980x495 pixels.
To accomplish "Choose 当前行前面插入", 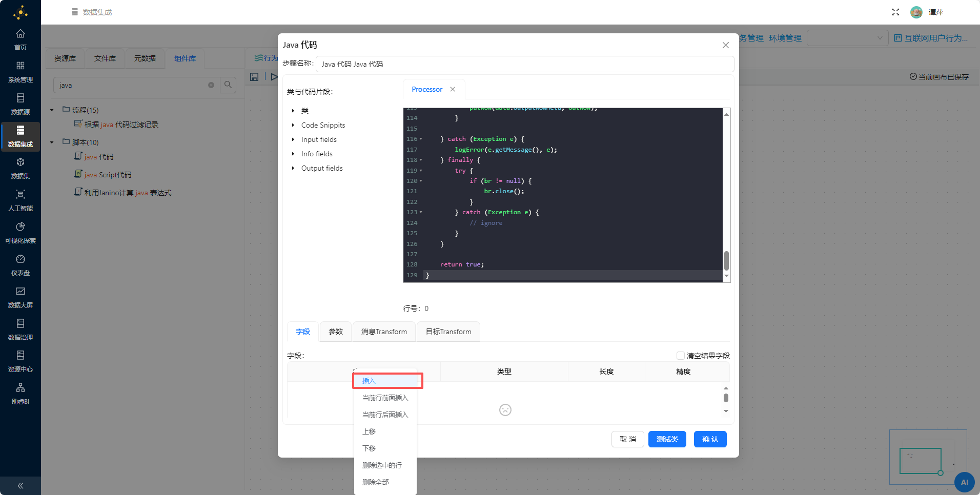I will point(385,398).
